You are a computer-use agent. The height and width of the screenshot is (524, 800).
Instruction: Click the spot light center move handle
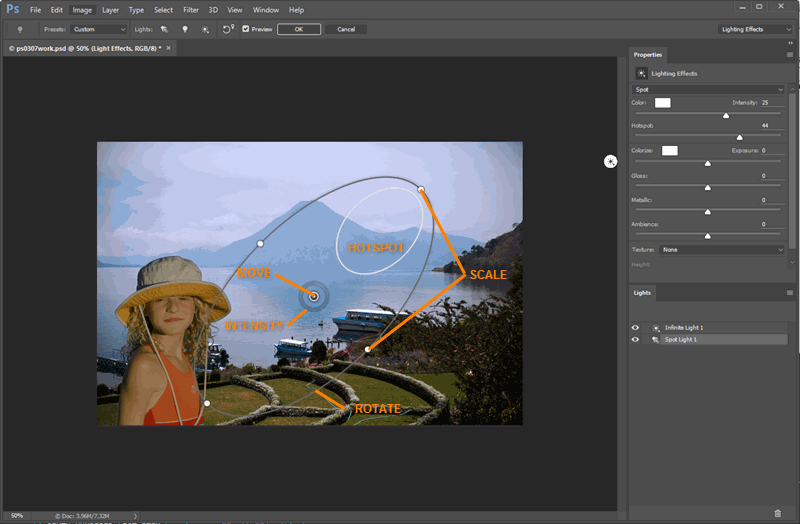[314, 296]
